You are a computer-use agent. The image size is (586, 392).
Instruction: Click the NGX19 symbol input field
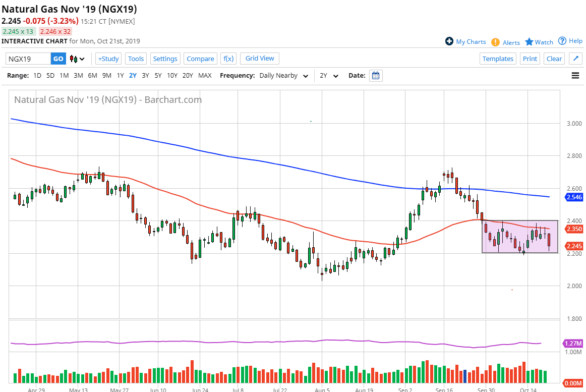[x=28, y=59]
